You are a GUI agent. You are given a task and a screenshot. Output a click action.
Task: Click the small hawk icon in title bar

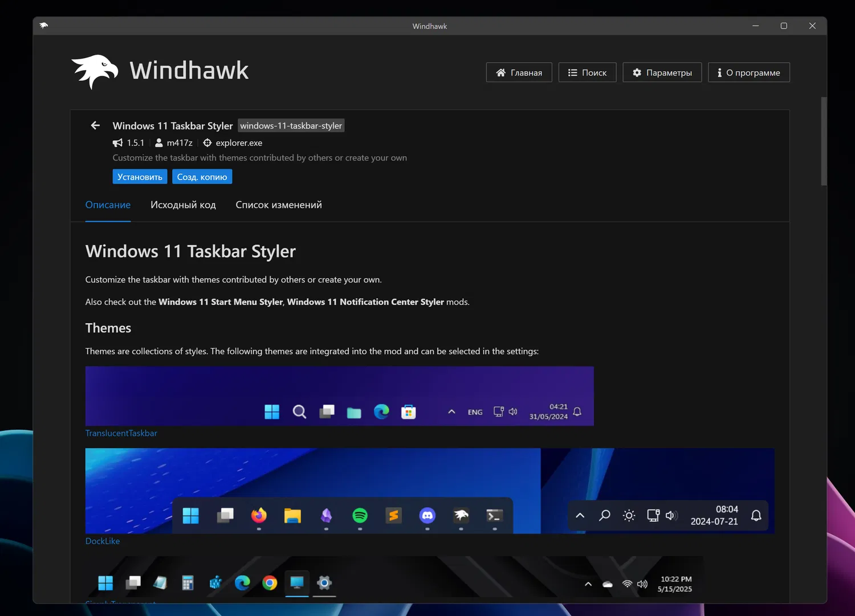[44, 26]
